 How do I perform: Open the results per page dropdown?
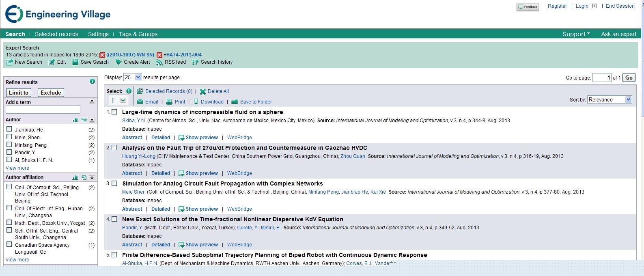[x=133, y=77]
